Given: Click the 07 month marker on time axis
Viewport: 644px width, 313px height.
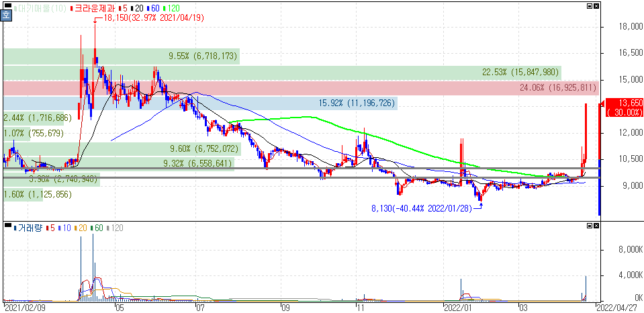Looking at the screenshot, I should [200, 307].
